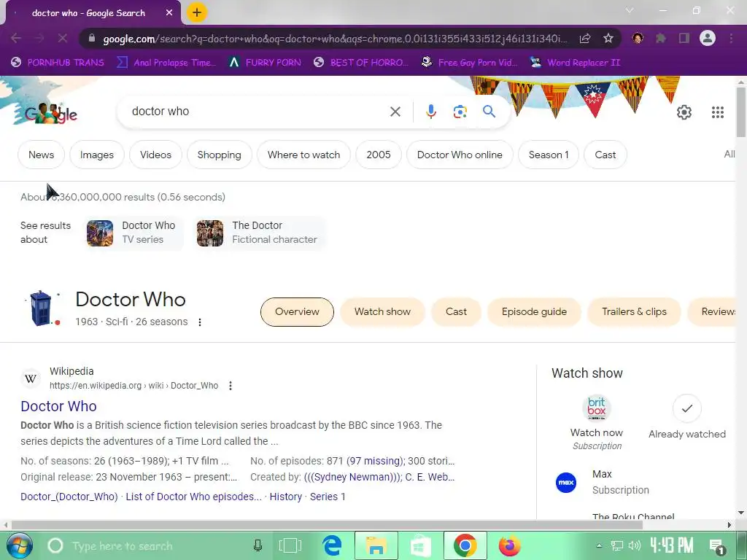Click the horizontal scrollbar
This screenshot has height=560, width=747.
(326, 525)
